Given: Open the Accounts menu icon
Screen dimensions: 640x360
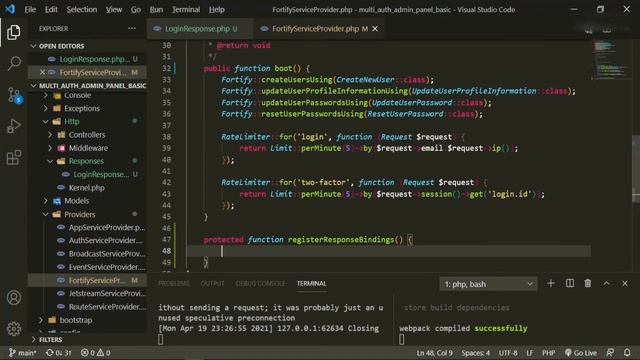Looking at the screenshot, I should pos(14,298).
